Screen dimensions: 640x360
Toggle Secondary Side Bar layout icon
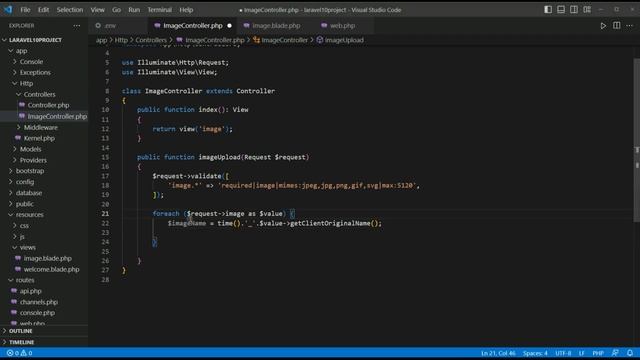point(574,9)
